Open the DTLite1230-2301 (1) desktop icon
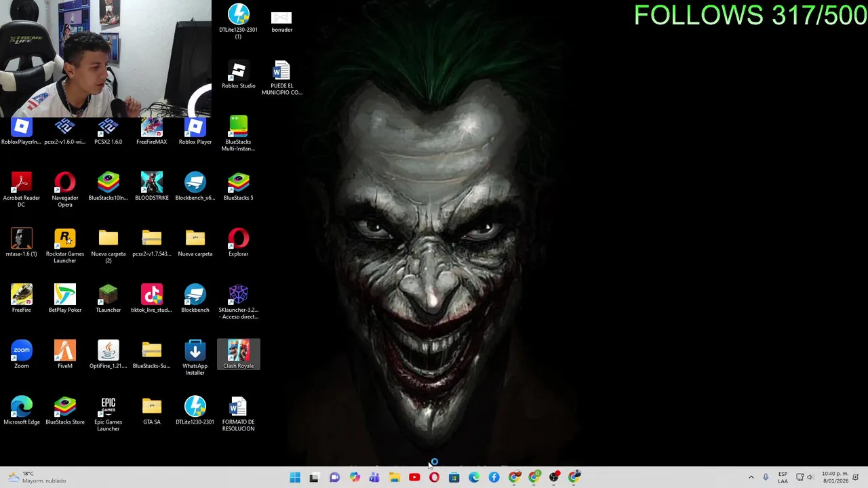This screenshot has width=868, height=488. tap(238, 20)
